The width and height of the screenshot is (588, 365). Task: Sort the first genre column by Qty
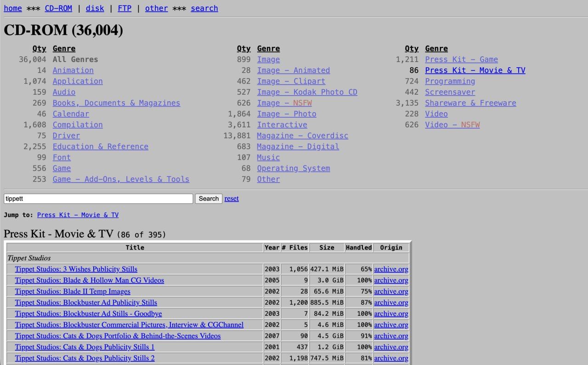(x=40, y=49)
